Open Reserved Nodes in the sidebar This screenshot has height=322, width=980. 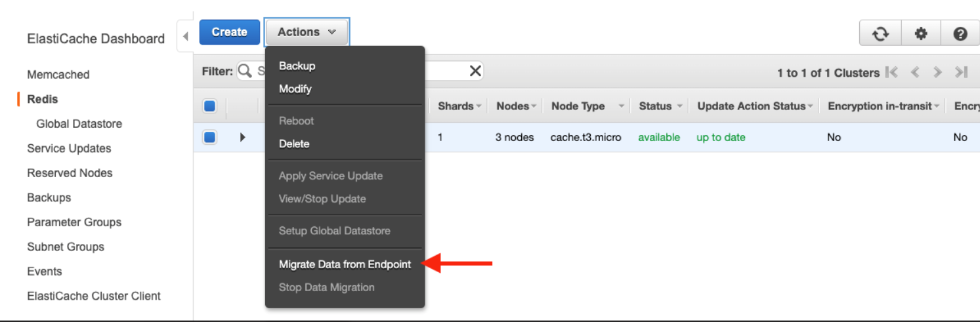click(x=70, y=173)
